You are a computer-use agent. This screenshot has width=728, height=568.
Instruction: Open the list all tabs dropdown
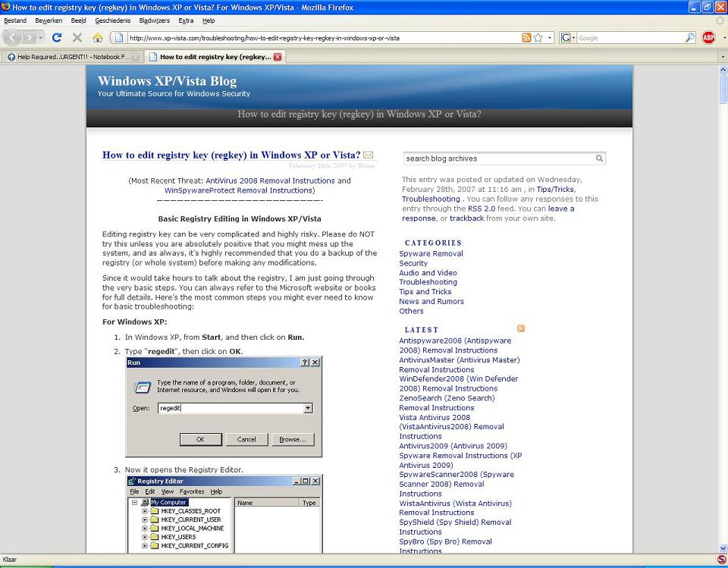pos(723,57)
